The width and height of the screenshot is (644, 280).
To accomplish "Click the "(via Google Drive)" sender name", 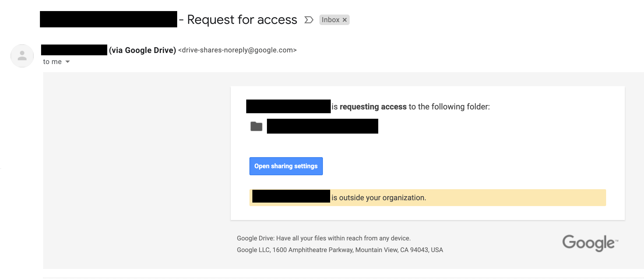I will pyautogui.click(x=142, y=50).
